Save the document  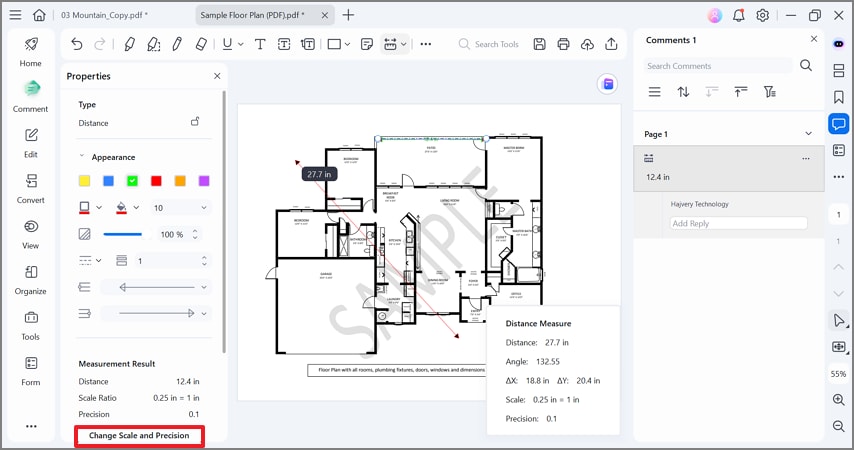coord(539,44)
